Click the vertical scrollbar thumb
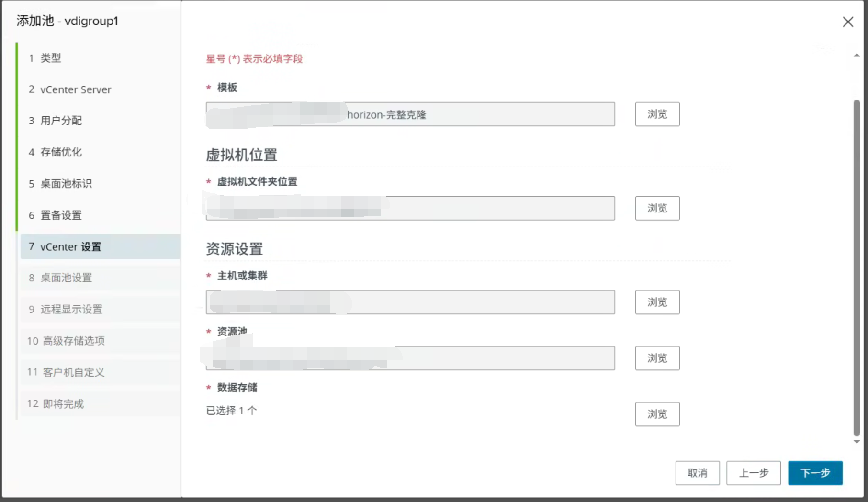868x502 pixels. pyautogui.click(x=857, y=268)
